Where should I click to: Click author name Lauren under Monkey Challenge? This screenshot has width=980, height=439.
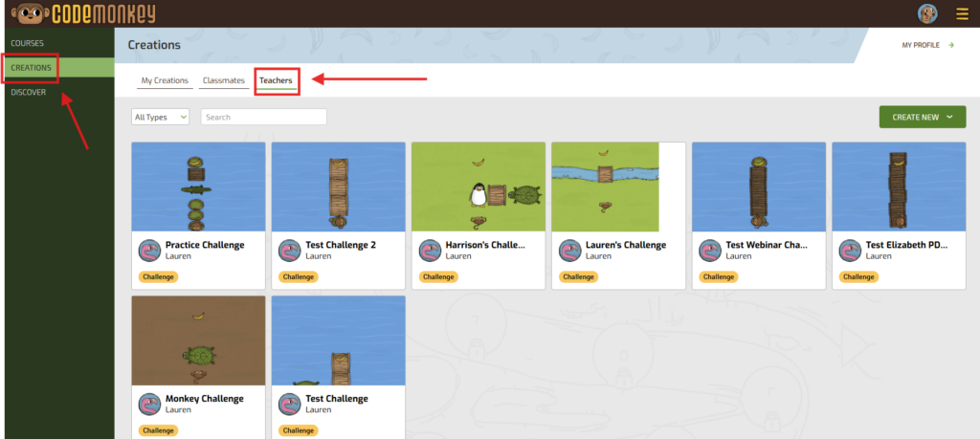coord(178,409)
